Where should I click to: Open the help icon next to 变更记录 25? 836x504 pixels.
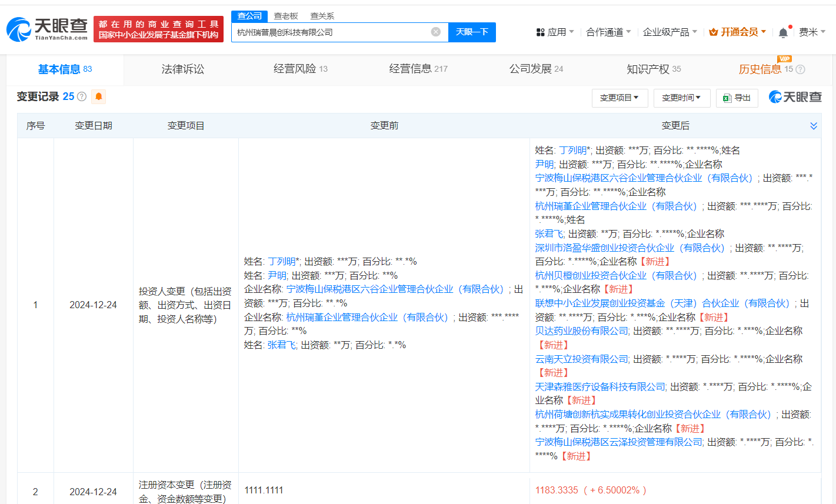tap(82, 96)
